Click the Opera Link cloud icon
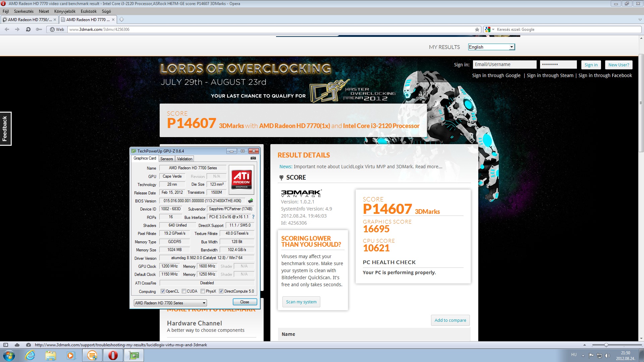 pos(17,345)
